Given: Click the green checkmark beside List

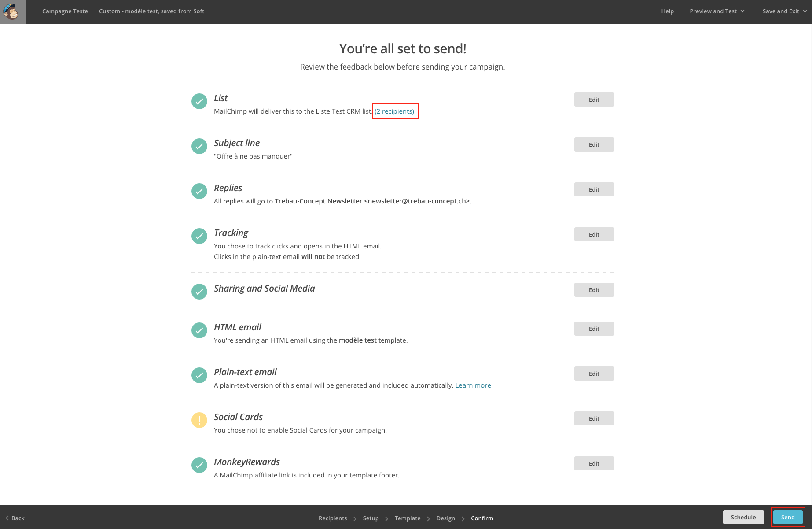Looking at the screenshot, I should (x=199, y=101).
